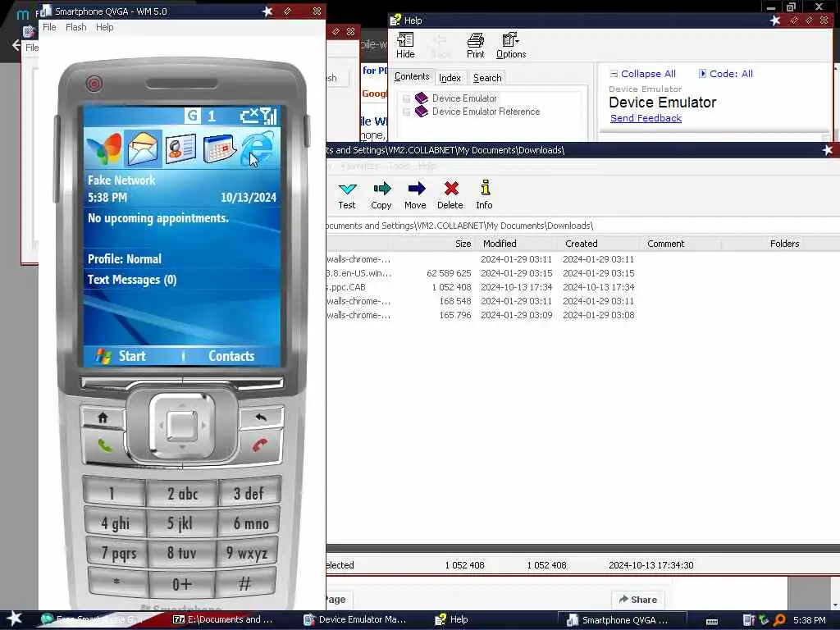Open the emulator File menu
840x630 pixels.
pos(49,27)
